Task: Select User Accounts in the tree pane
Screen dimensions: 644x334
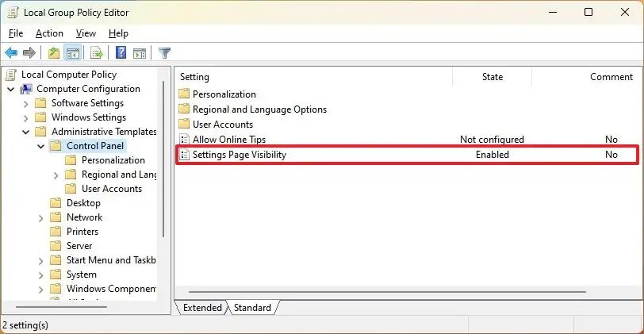Action: pos(112,189)
